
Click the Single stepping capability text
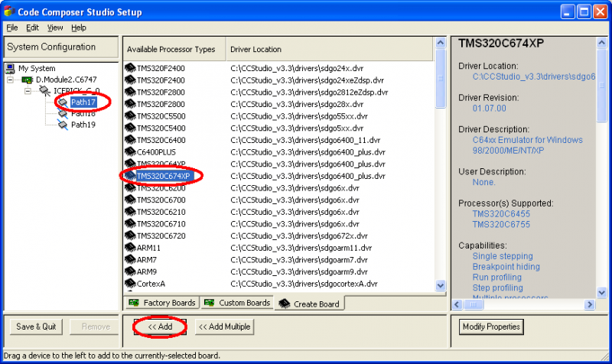click(503, 256)
